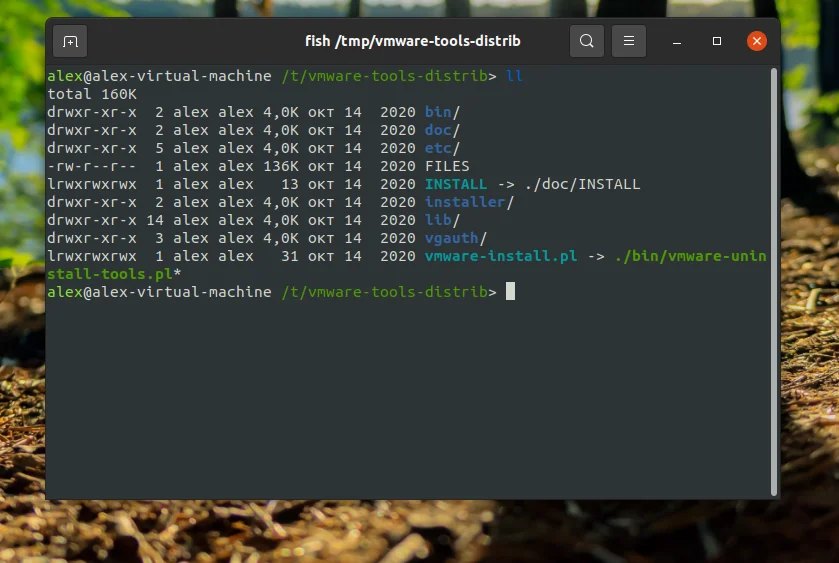839x563 pixels.
Task: Open a new terminal tab
Action: (x=70, y=41)
